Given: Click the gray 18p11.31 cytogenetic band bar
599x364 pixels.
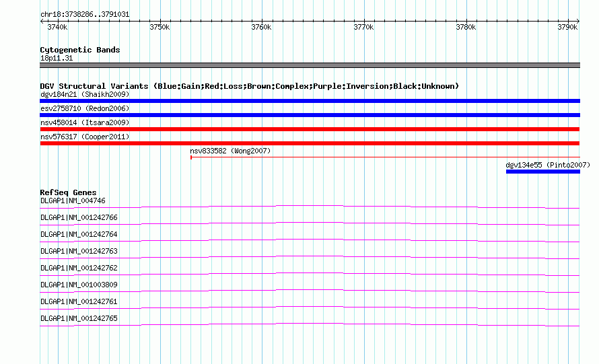Looking at the screenshot, I should (x=310, y=65).
